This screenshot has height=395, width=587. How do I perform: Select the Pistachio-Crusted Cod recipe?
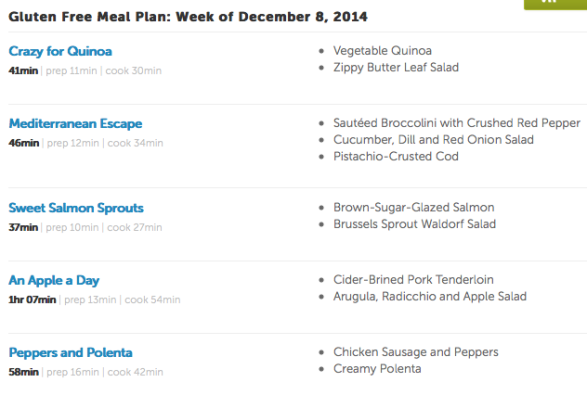(396, 156)
